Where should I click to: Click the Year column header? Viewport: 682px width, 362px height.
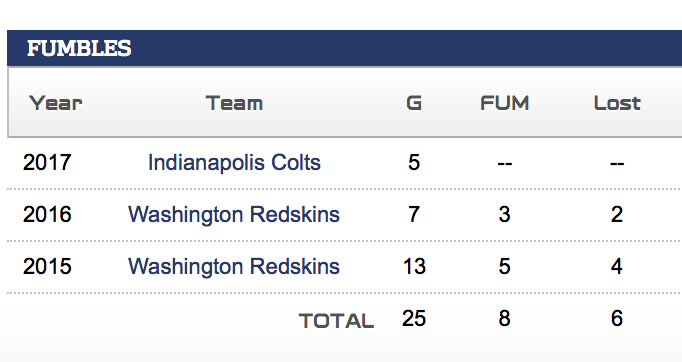tap(56, 104)
